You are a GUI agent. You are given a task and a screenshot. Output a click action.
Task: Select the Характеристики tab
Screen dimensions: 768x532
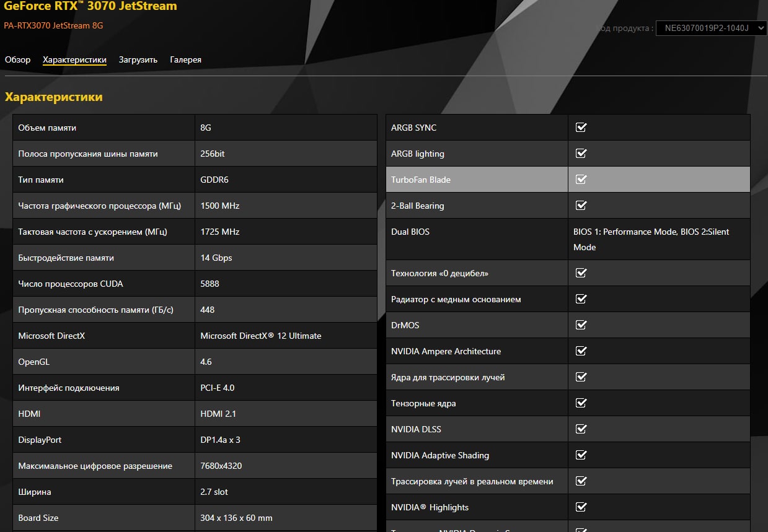pos(74,59)
